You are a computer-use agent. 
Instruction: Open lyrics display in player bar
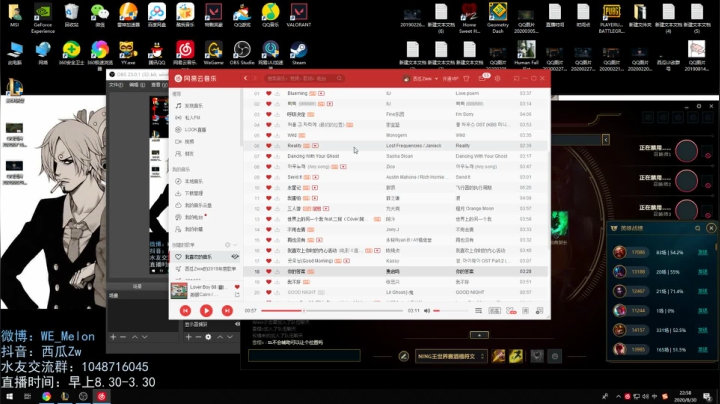526,311
